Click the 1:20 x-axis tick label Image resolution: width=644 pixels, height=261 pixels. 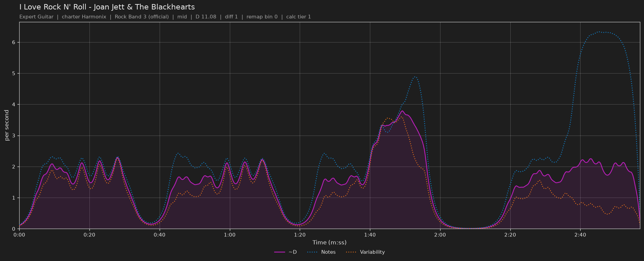[x=300, y=235]
